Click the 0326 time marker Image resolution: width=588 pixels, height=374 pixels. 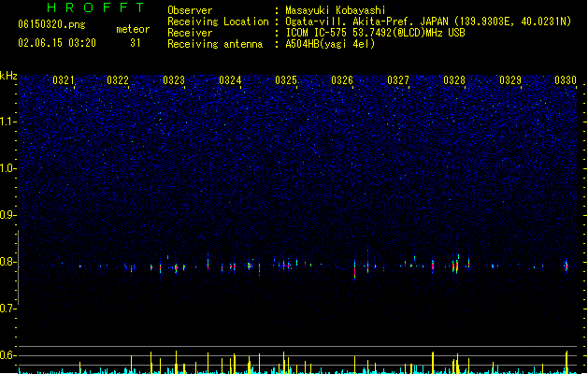(x=342, y=80)
